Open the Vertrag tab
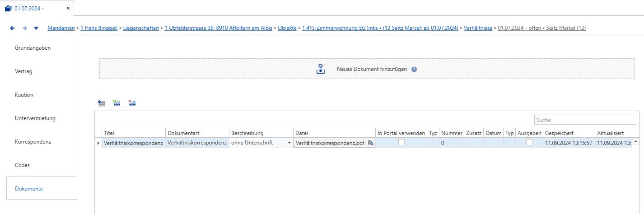 pyautogui.click(x=23, y=71)
